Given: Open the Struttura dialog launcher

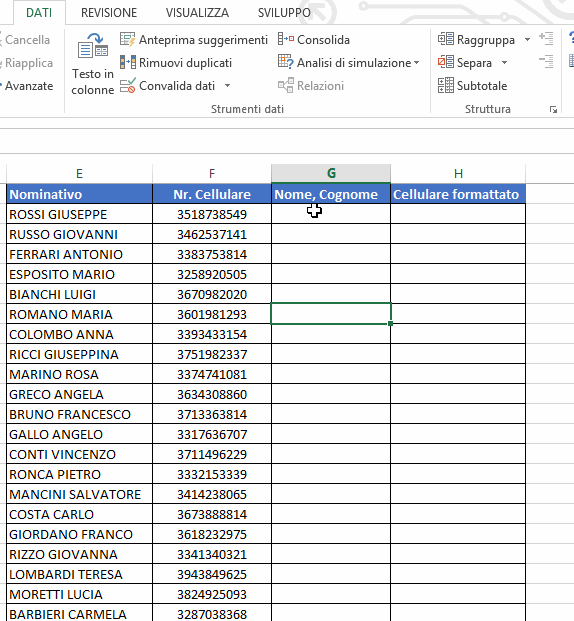Looking at the screenshot, I should tap(553, 110).
